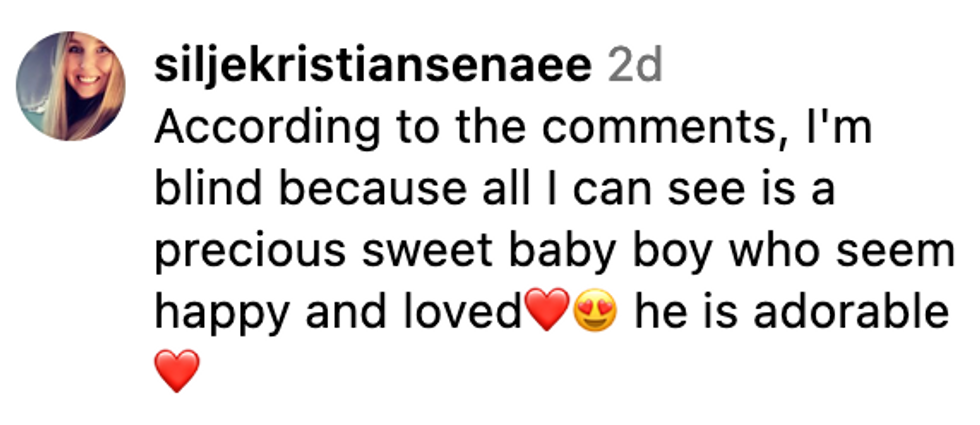Click the commenter's profile picture
Screen dimensions: 980x425
point(72,83)
